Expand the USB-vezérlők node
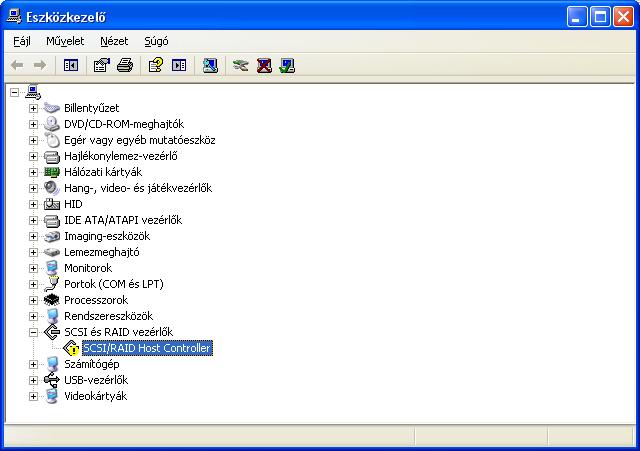Screen dimensions: 640x451 tap(33, 380)
